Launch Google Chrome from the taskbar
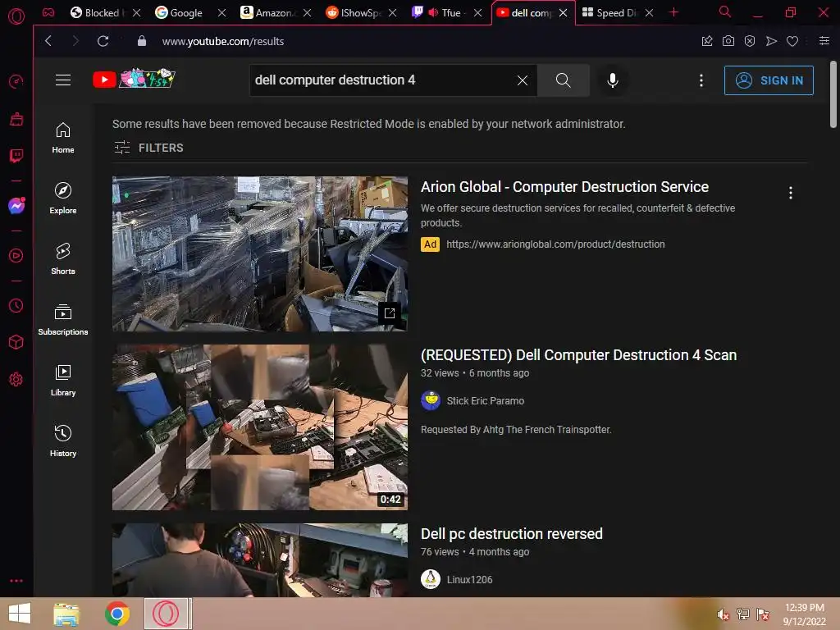 click(x=116, y=614)
